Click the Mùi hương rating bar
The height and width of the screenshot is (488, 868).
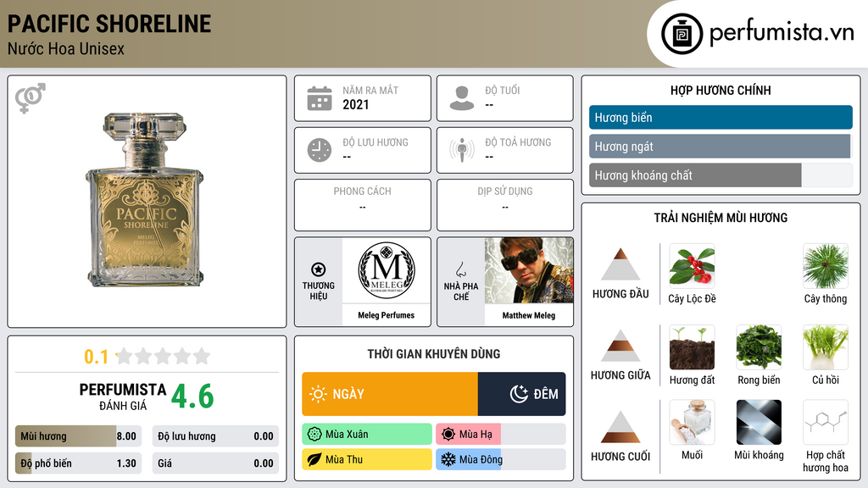[x=78, y=436]
